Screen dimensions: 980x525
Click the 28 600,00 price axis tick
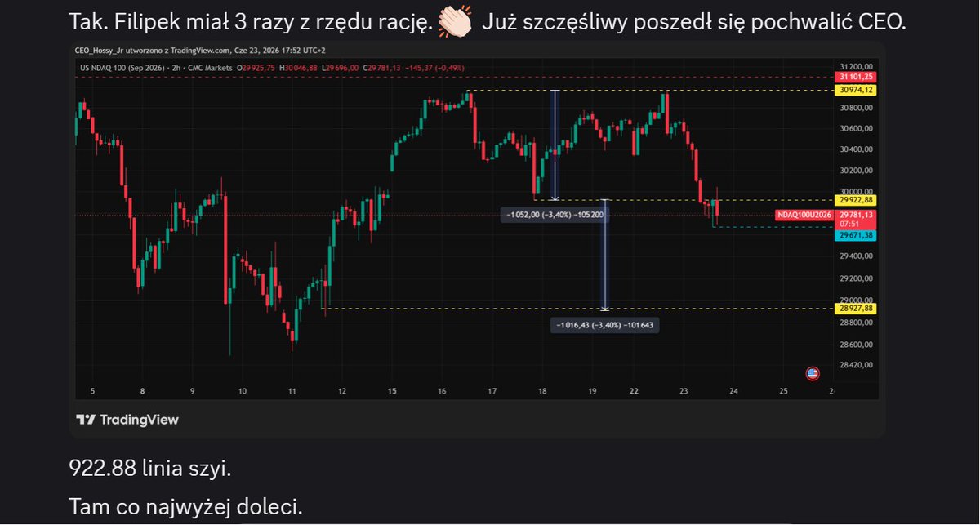pyautogui.click(x=856, y=345)
